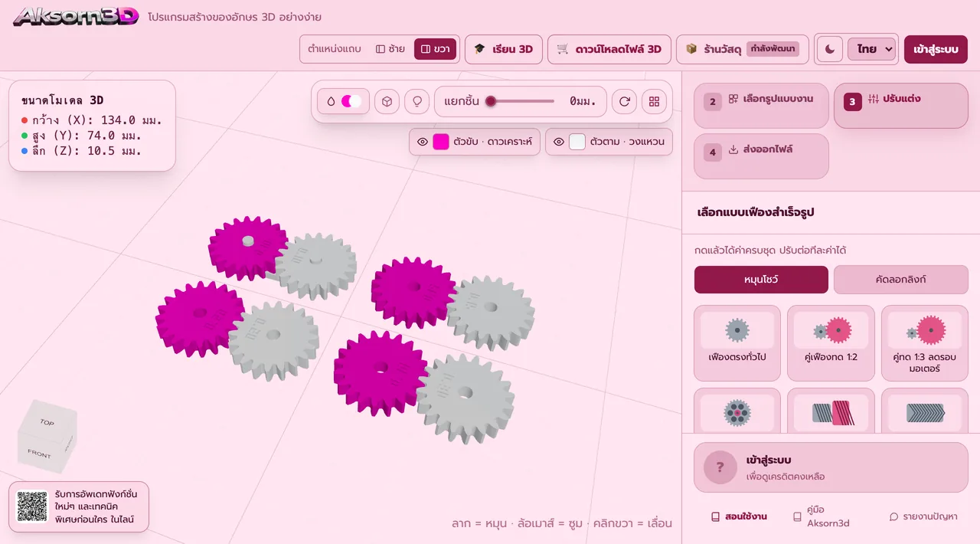Select the คู่ทด 1:3 ลดรอบมอเตอร์ preset

click(925, 343)
